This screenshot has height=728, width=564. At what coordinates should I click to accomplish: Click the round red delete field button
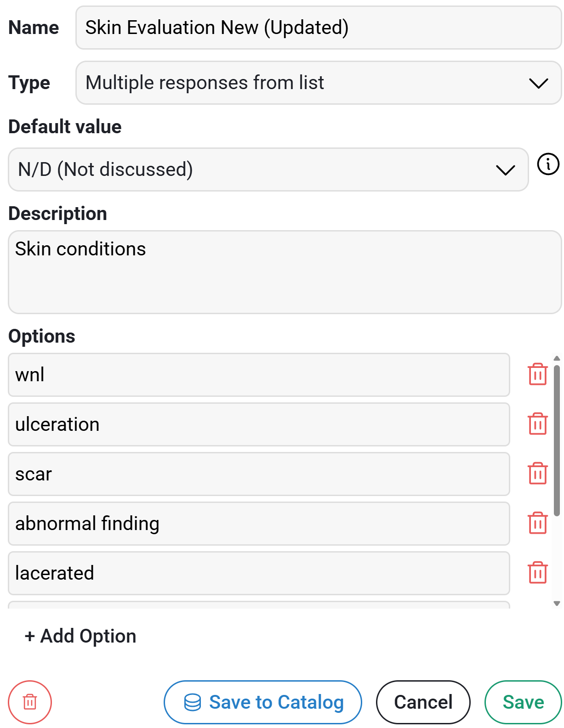(x=30, y=702)
